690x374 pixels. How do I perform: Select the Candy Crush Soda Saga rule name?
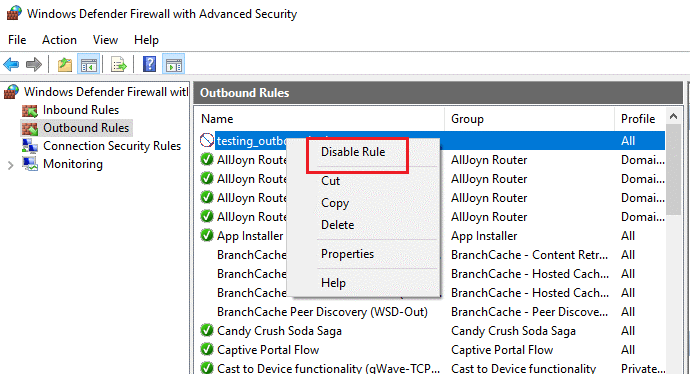coord(279,330)
